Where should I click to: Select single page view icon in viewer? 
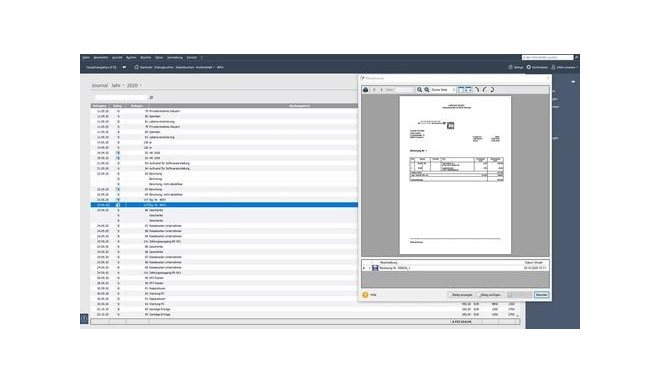(x=461, y=90)
